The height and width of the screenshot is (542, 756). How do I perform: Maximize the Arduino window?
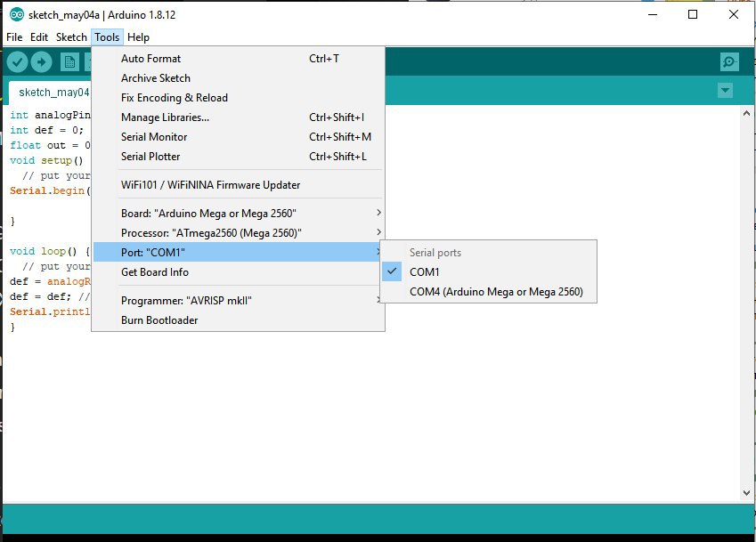pos(693,14)
